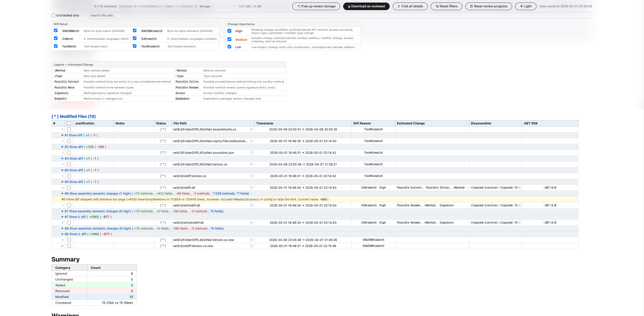The image size is (644, 316).
Task: Copy path icon for refint/nildiff.dll row
Action: pos(251,222)
